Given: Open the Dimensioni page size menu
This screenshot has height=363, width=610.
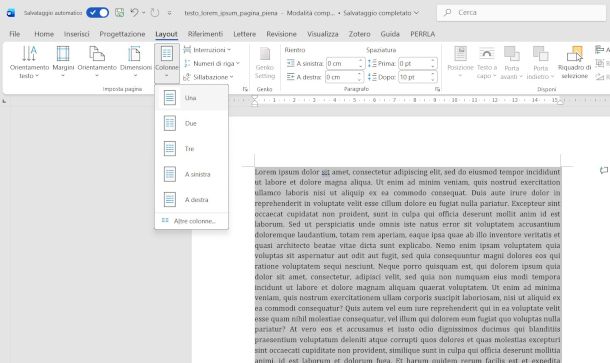Looking at the screenshot, I should (135, 62).
